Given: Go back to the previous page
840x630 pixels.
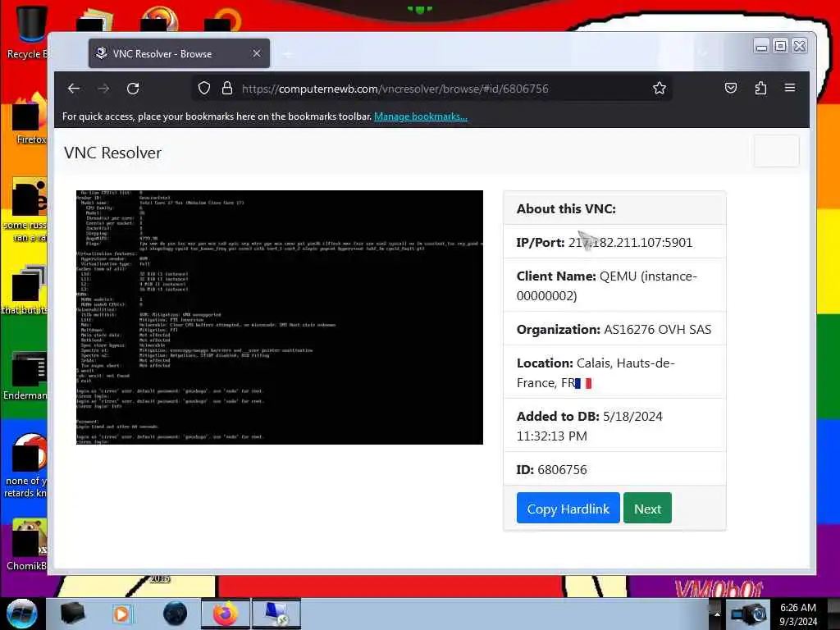Looking at the screenshot, I should tap(73, 89).
